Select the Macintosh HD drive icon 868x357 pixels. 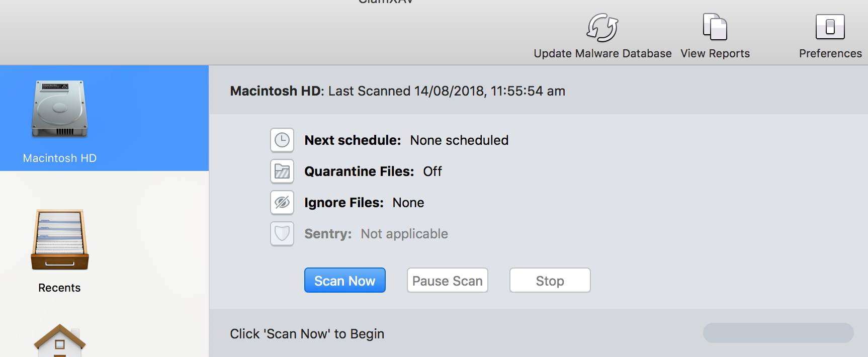click(x=60, y=109)
